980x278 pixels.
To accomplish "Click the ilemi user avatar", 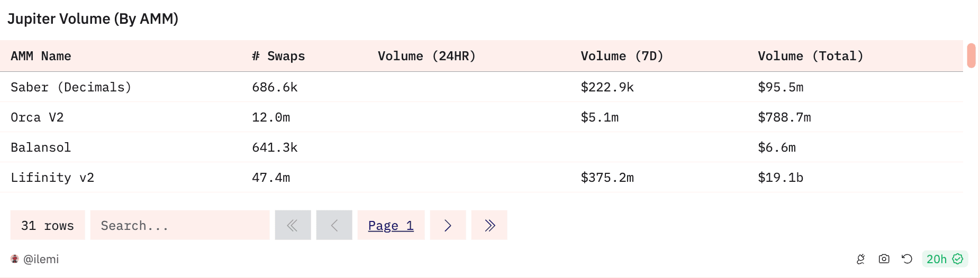I will coord(15,259).
